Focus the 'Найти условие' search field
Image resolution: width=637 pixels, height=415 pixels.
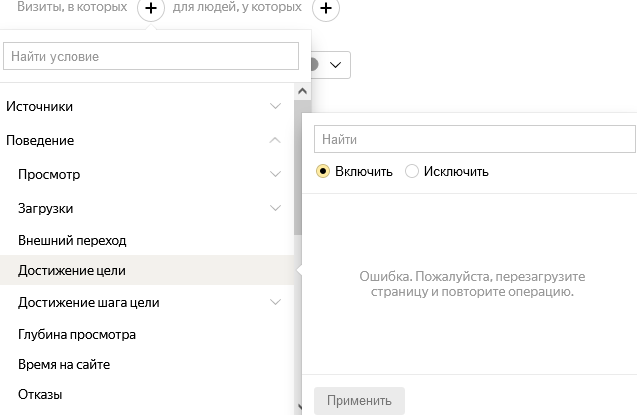[x=151, y=56]
